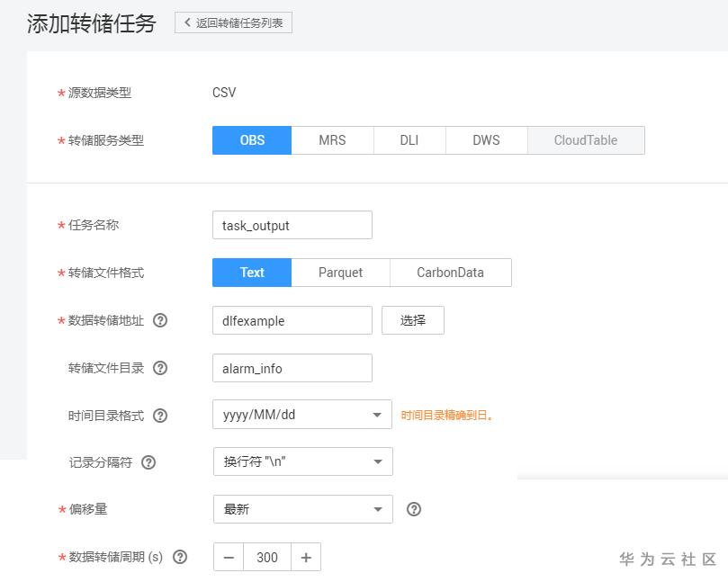Select the CSV source data type text
Screen dimensions: 728x582
coord(224,93)
